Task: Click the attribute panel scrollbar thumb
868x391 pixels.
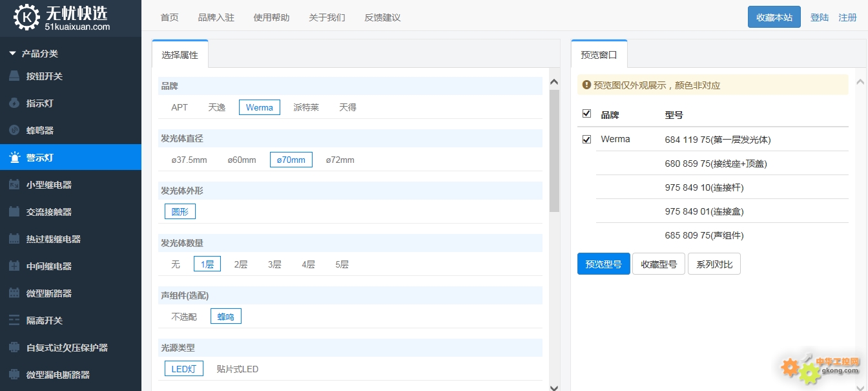Action: tap(554, 151)
